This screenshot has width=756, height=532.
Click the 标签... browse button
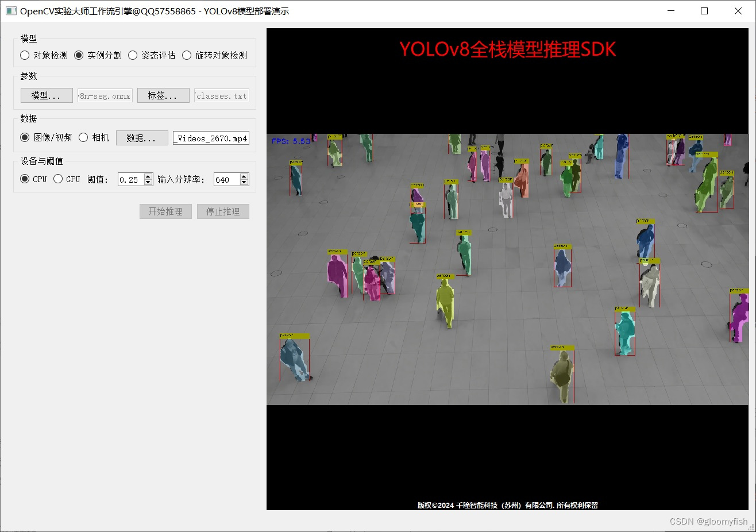163,95
